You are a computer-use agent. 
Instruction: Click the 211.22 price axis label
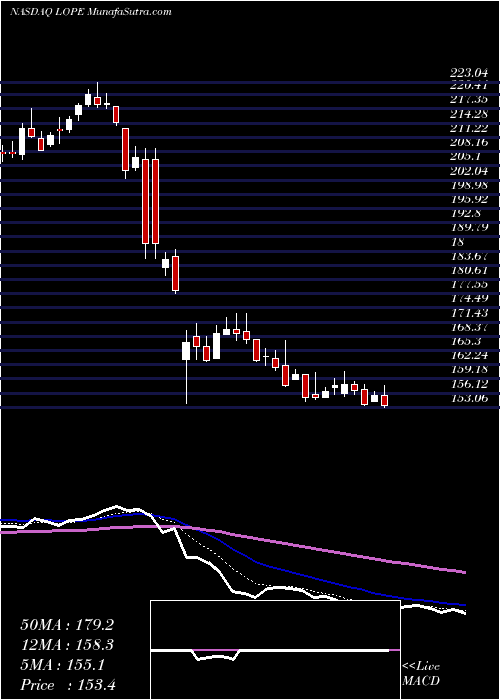pyautogui.click(x=469, y=128)
